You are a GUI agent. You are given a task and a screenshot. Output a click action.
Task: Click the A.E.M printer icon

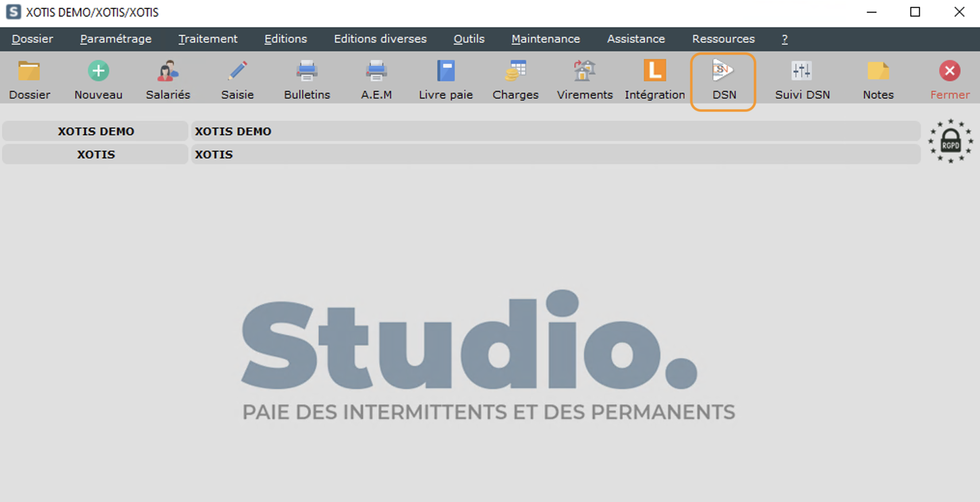(x=376, y=71)
